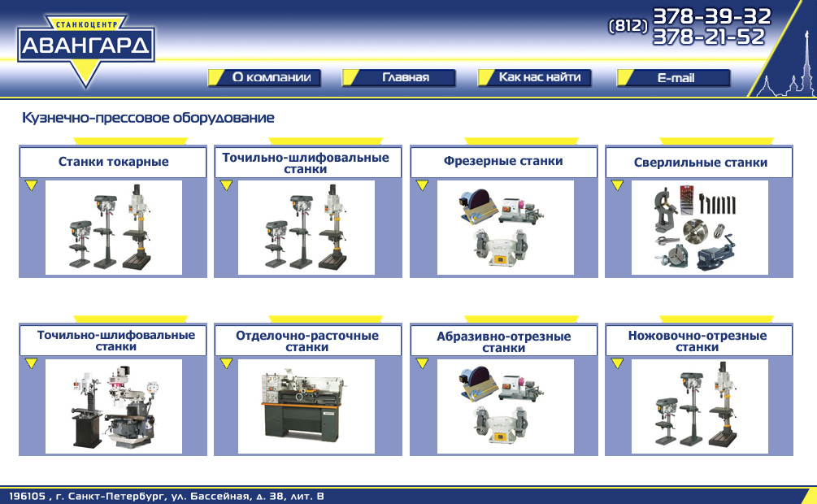Open the Станки токарные category title

[113, 162]
